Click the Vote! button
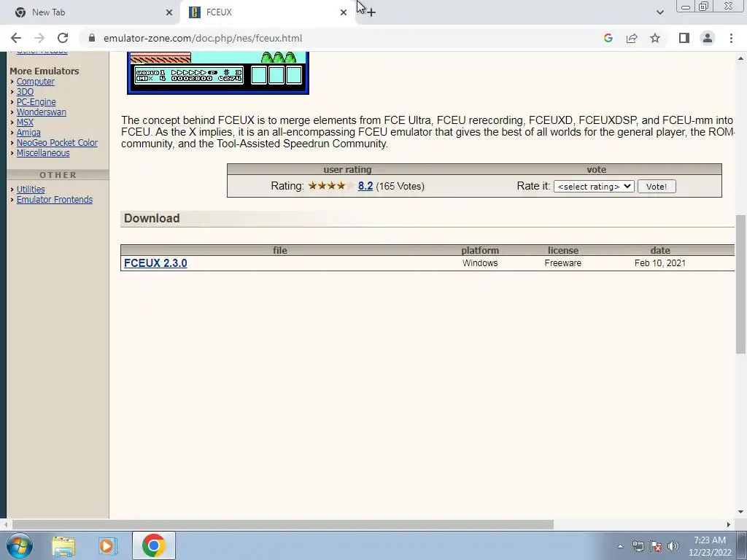 point(657,187)
